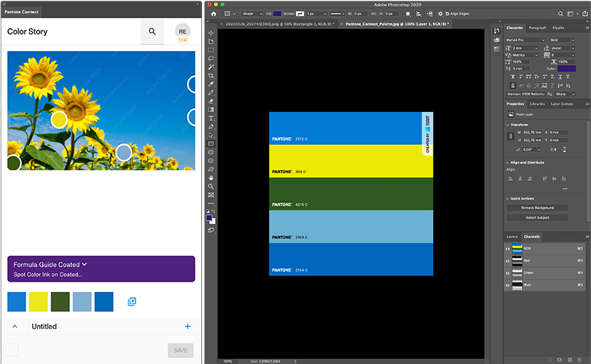This screenshot has width=591, height=364.
Task: Select the Rectangular Marquee tool
Action: pyautogui.click(x=211, y=50)
